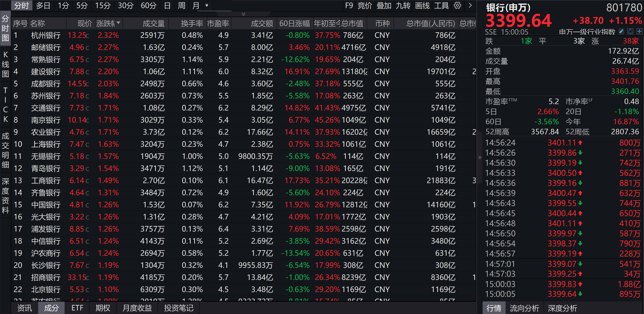Select 1分 minute period

click(x=63, y=5)
